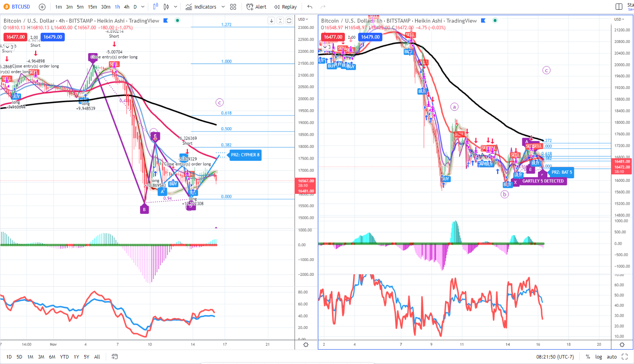Screen dimensions: 634x364
Task: Select the 3m timeframe
Action: coord(69,7)
